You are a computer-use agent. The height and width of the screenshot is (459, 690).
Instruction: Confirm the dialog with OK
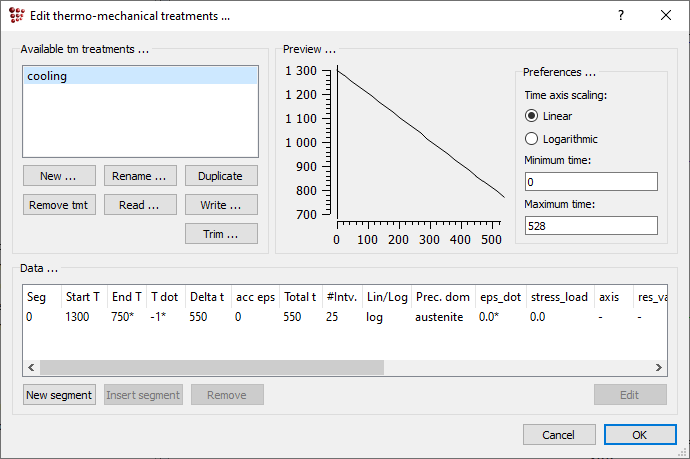[x=640, y=435]
